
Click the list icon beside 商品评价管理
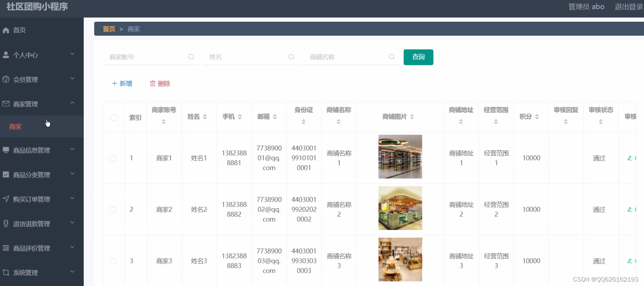(x=6, y=248)
